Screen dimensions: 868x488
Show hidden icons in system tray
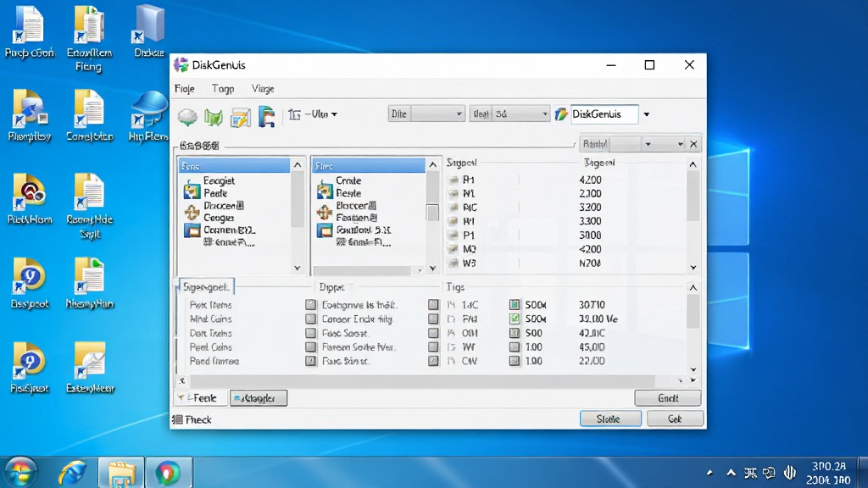[731, 473]
